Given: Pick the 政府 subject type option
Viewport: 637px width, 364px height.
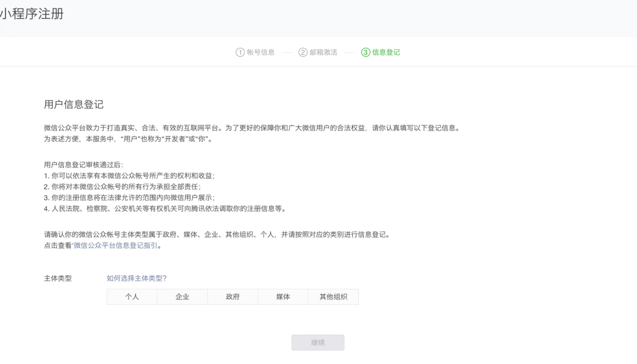Looking at the screenshot, I should click(x=233, y=297).
